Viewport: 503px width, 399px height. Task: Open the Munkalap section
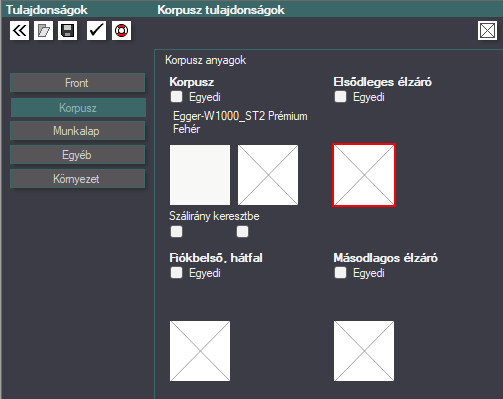pos(77,131)
